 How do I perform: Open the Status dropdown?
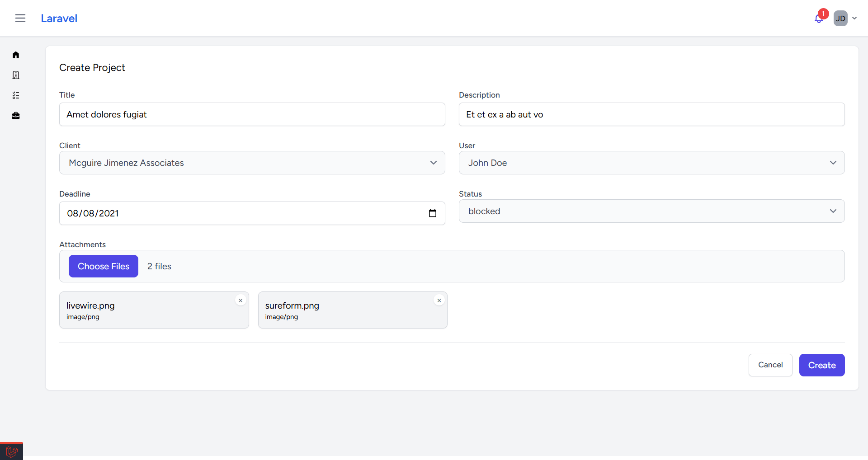point(652,211)
